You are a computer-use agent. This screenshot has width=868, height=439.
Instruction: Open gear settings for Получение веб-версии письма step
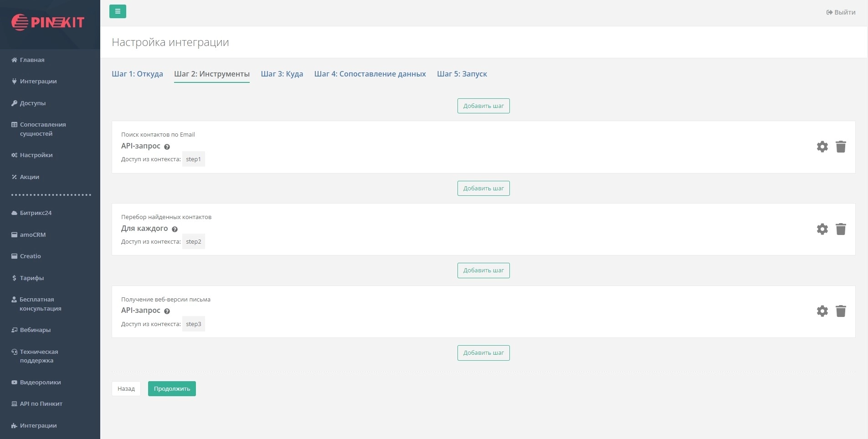click(x=822, y=311)
